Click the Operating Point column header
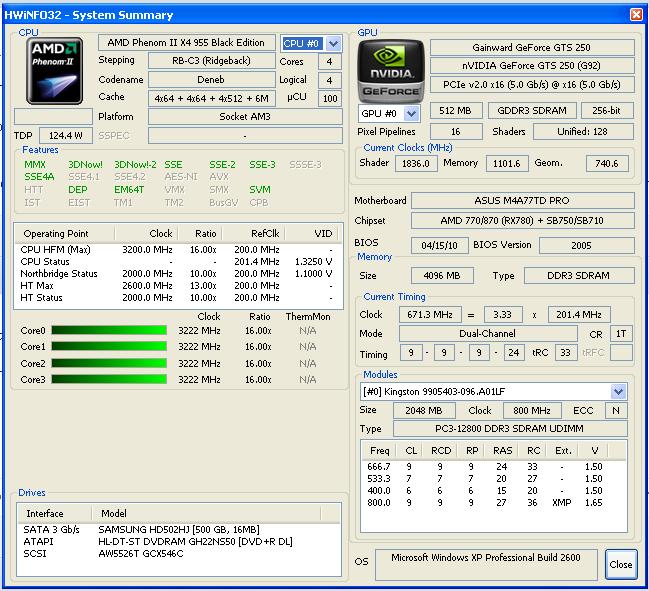The image size is (649, 591). [65, 234]
